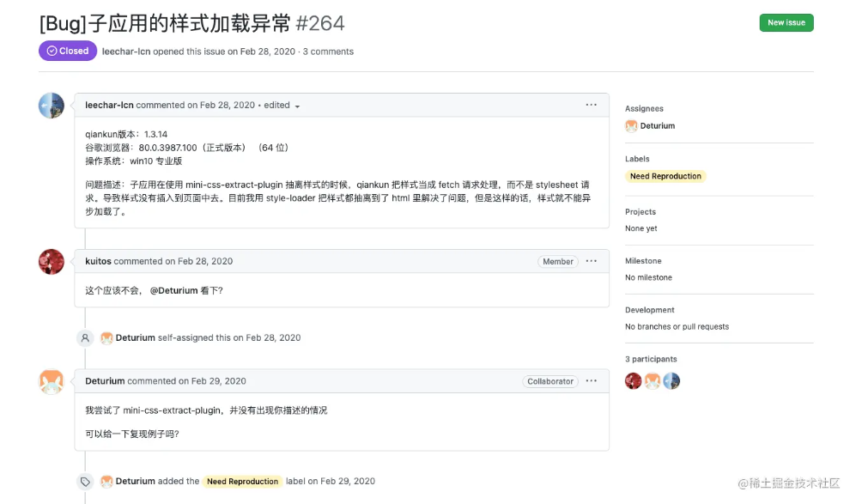Viewport: 850px width, 504px height.
Task: Click 'None yet' text under Projects
Action: (641, 228)
